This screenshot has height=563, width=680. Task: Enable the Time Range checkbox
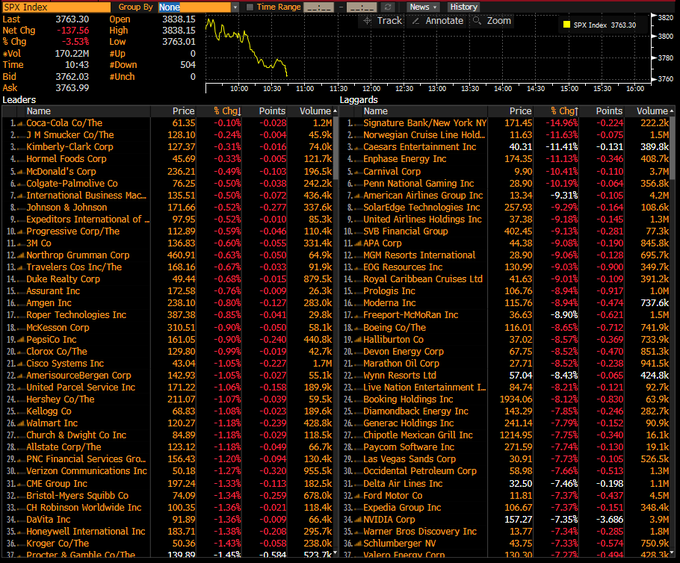[250, 7]
